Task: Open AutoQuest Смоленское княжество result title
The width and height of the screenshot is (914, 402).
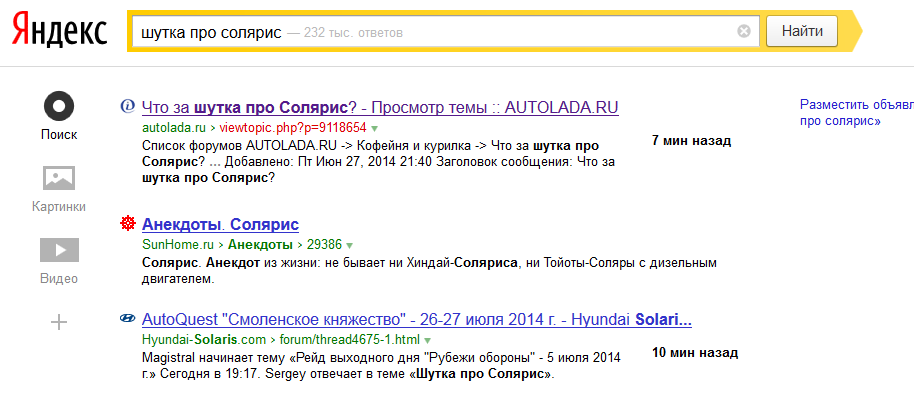Action: pyautogui.click(x=417, y=320)
